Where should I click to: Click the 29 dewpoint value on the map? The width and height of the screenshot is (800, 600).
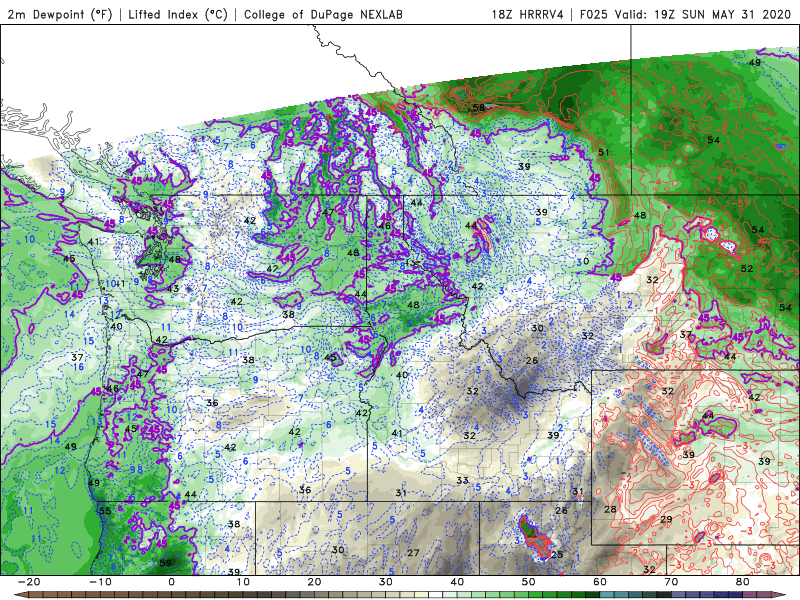coord(666,519)
